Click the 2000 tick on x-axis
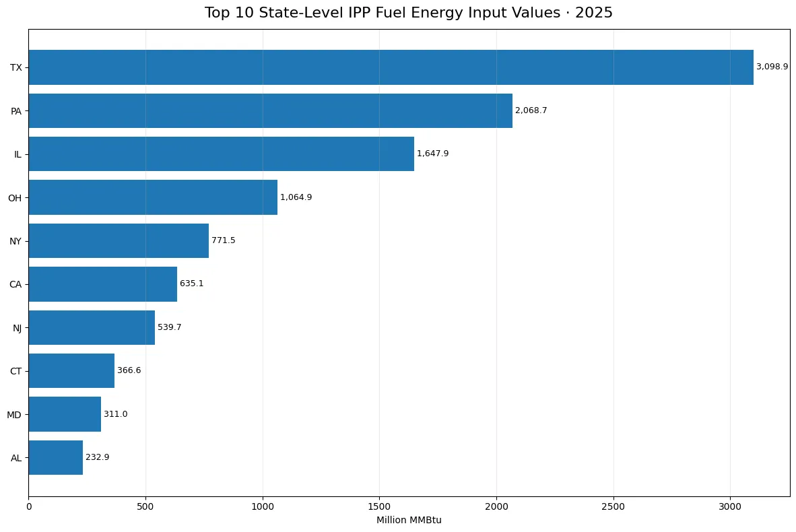Image resolution: width=796 pixels, height=532 pixels. [x=496, y=506]
